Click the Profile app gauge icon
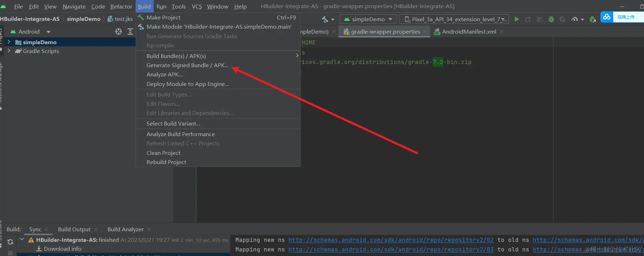This screenshot has width=644, height=256. point(575,19)
